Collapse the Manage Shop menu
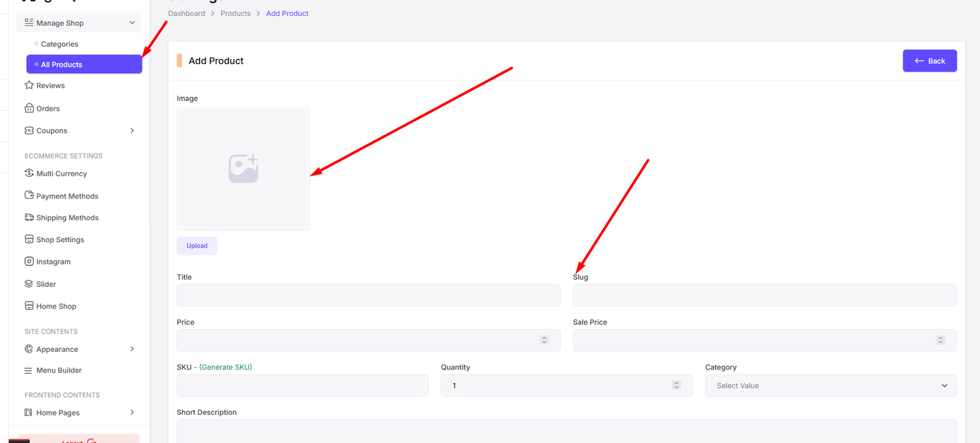This screenshot has width=980, height=443. 132,23
